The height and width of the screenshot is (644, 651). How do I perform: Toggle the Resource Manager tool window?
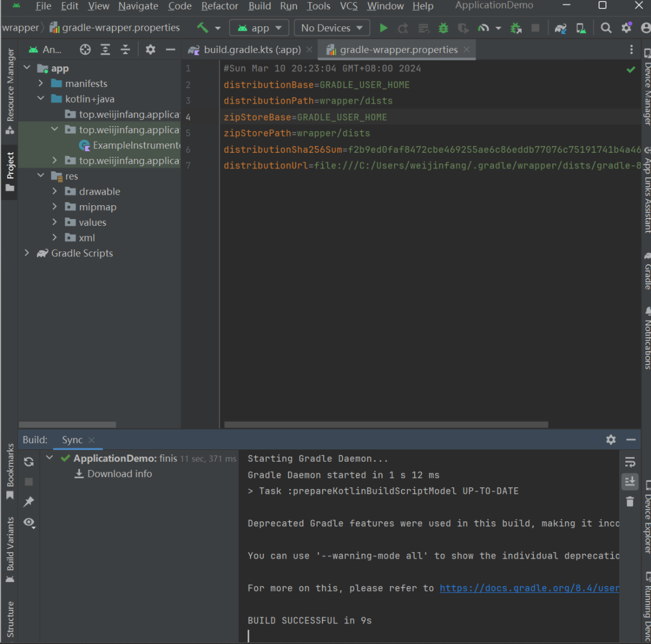[x=9, y=91]
